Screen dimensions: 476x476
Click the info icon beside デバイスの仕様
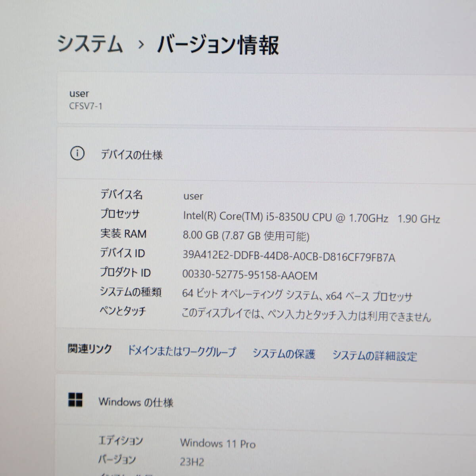tap(77, 153)
